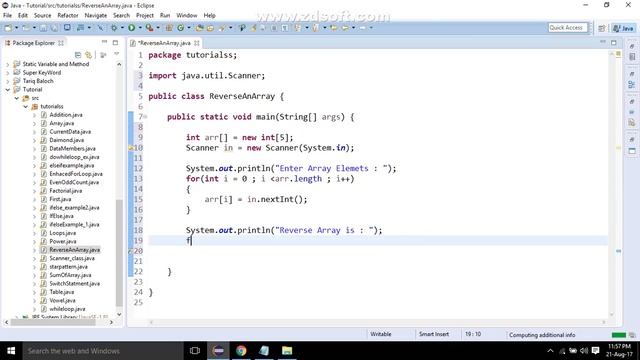Minimize the Package Explorer panel
Image resolution: width=640 pixels, height=360 pixels.
pyautogui.click(x=104, y=42)
